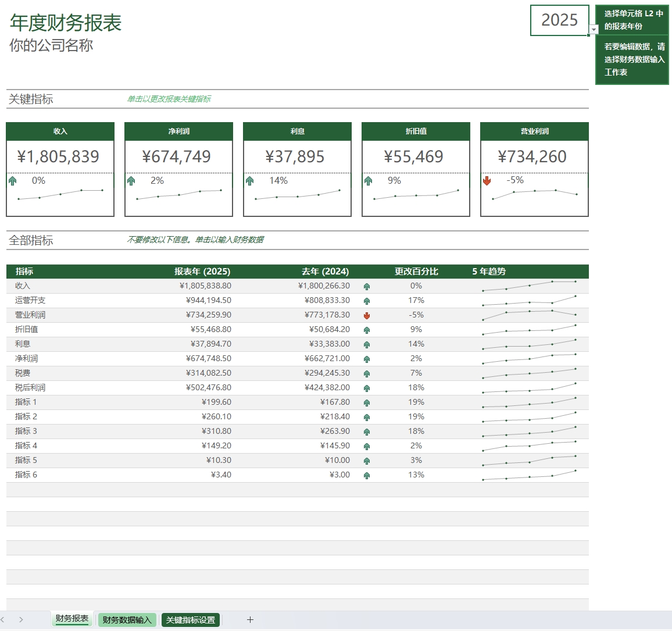
Task: Click the 5-year sparkline in the 收入 row
Action: [x=529, y=286]
